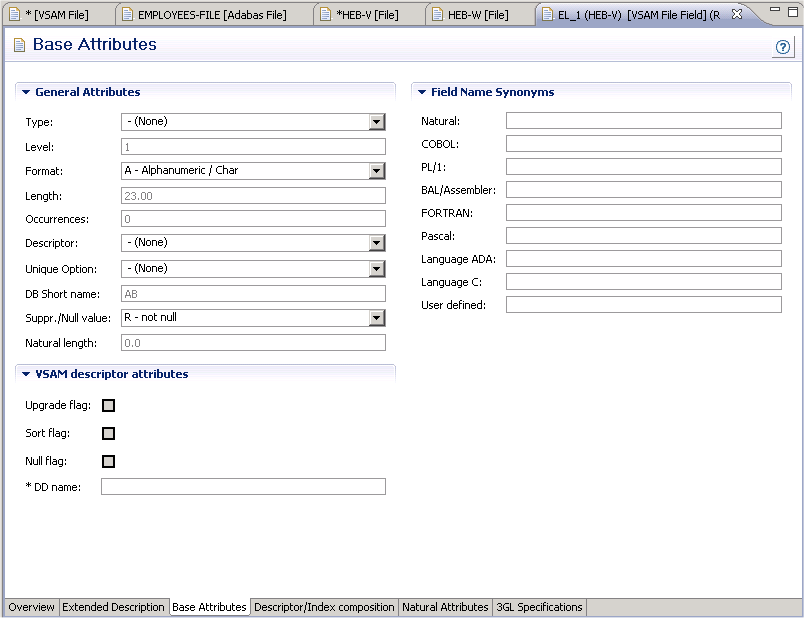Screen dimensions: 804x618
Task: Open the Type dropdown
Action: (378, 121)
